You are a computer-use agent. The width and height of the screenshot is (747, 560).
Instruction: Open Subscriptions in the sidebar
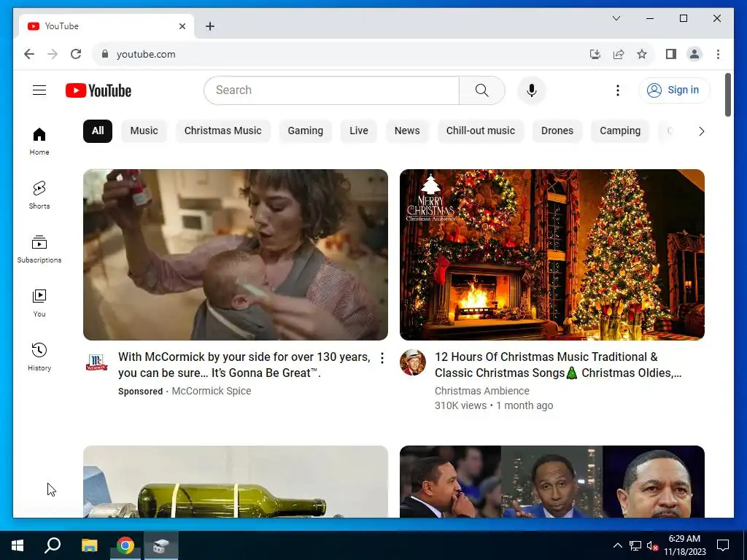pyautogui.click(x=39, y=249)
